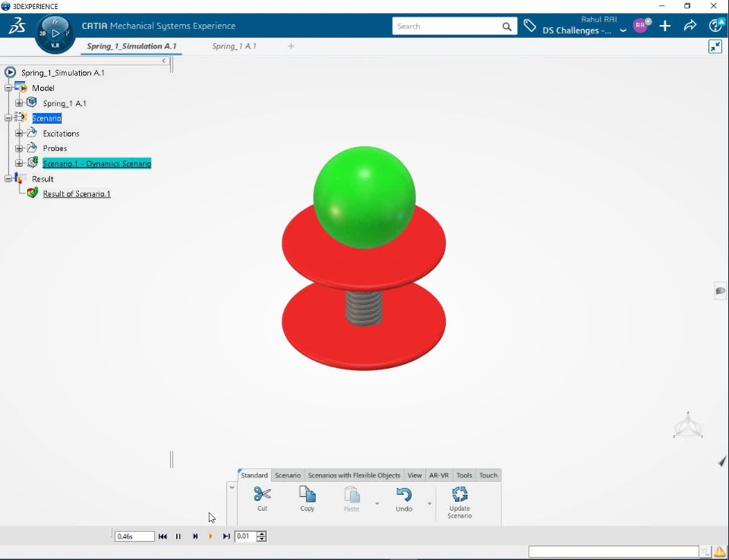The width and height of the screenshot is (729, 560).
Task: Pause the simulation playback
Action: coord(178,536)
